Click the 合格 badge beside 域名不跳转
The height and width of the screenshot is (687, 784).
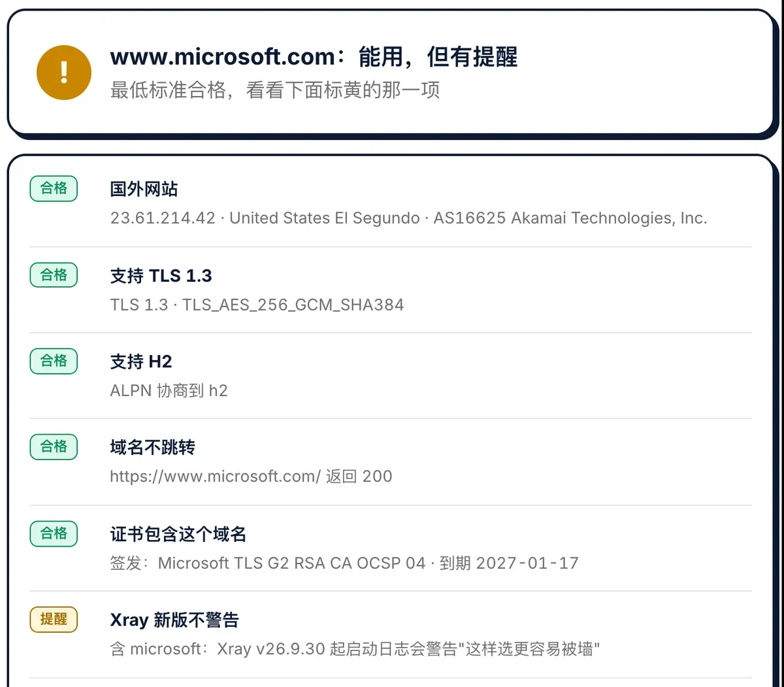(x=54, y=446)
